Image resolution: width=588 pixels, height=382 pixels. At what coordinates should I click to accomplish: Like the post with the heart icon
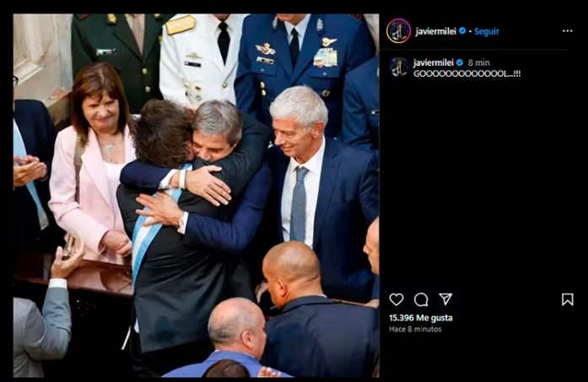pos(396,299)
